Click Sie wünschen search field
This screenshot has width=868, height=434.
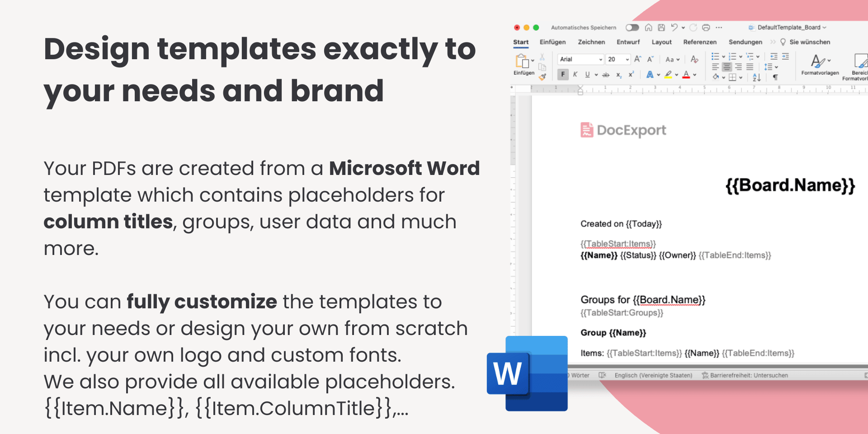(x=810, y=42)
